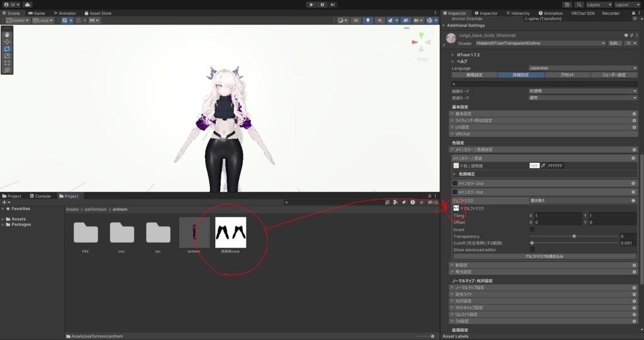Open the Layers dropdown

(x=599, y=4)
